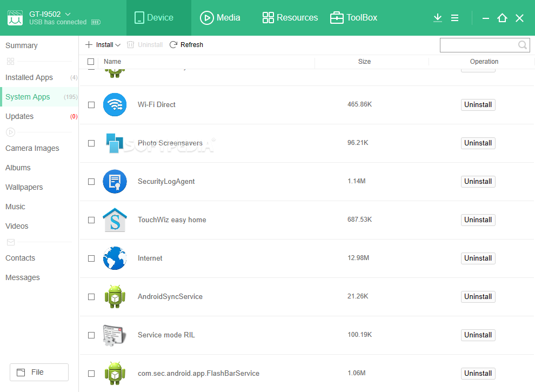535x392 pixels.
Task: Uninstall Service mode RIL
Action: [478, 335]
